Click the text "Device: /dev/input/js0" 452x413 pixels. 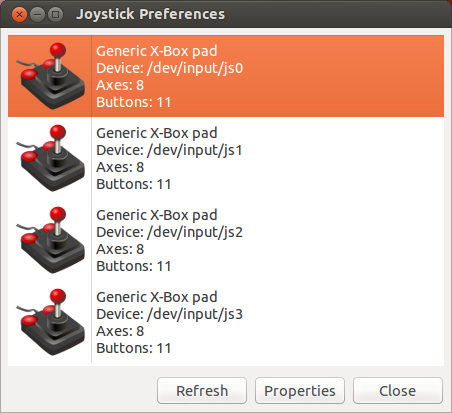click(x=170, y=68)
